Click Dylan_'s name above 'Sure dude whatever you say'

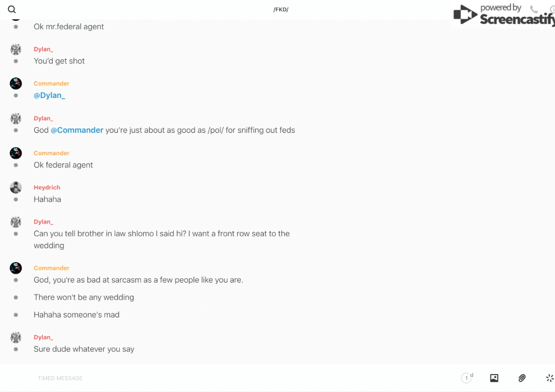43,337
